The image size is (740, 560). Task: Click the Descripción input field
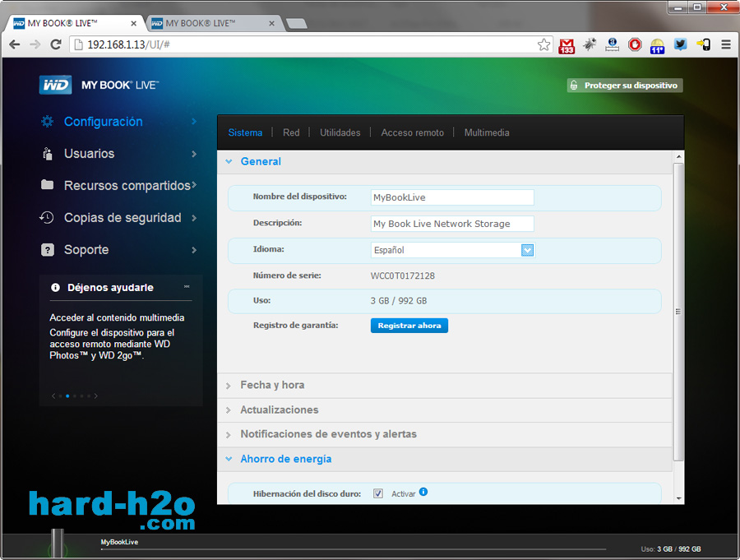tap(452, 224)
